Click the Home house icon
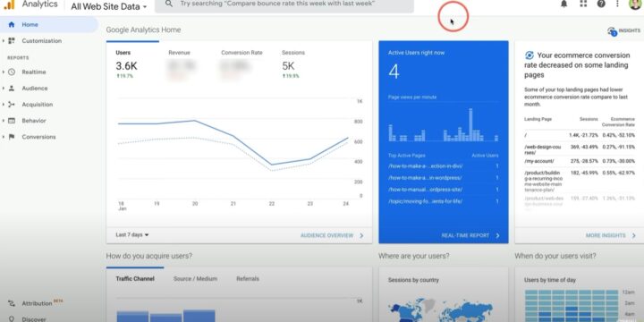The height and width of the screenshot is (322, 644). coord(12,25)
